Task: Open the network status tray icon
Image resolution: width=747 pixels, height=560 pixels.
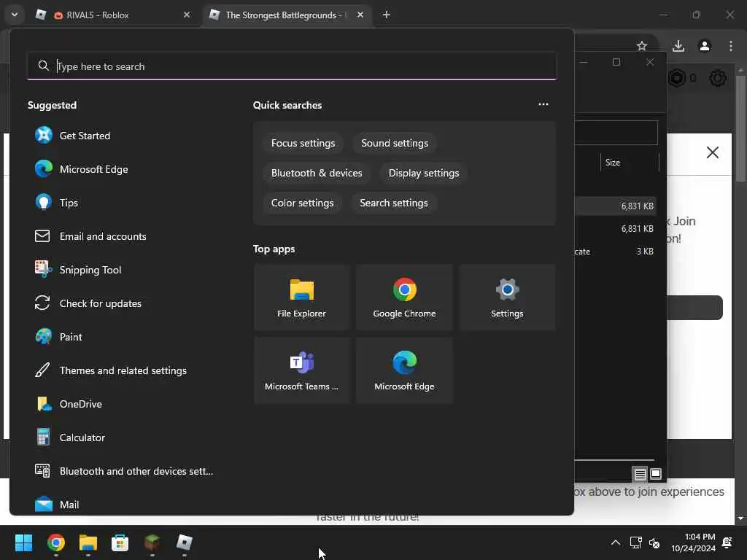Action: tap(635, 542)
